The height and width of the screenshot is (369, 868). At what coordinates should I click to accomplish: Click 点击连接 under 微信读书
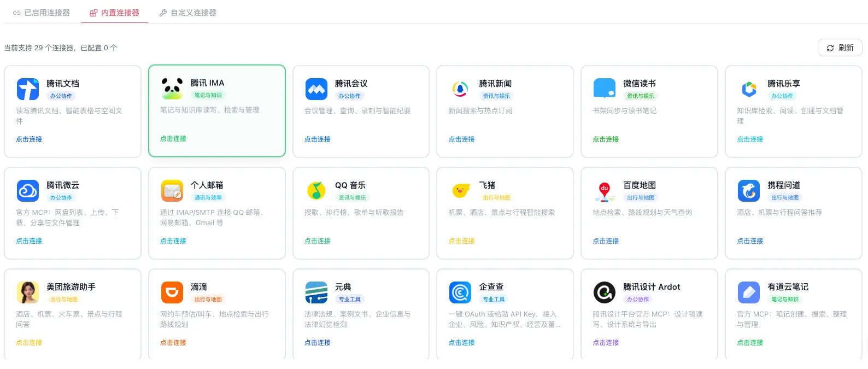[x=606, y=139]
